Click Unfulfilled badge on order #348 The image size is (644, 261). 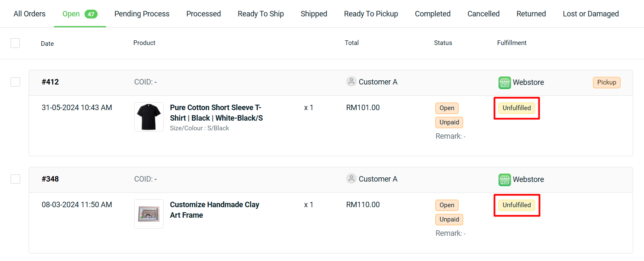(517, 205)
